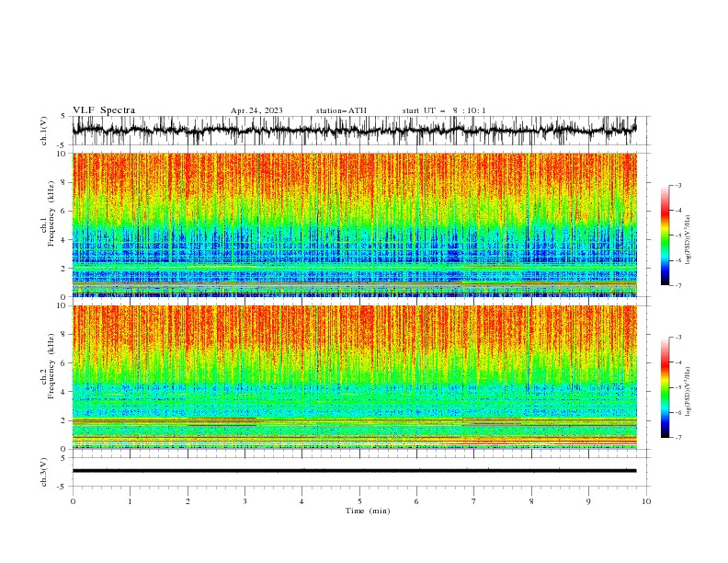Click the "VLF Spectra" plot title
Viewport: 728px width, 563px height.
(104, 110)
